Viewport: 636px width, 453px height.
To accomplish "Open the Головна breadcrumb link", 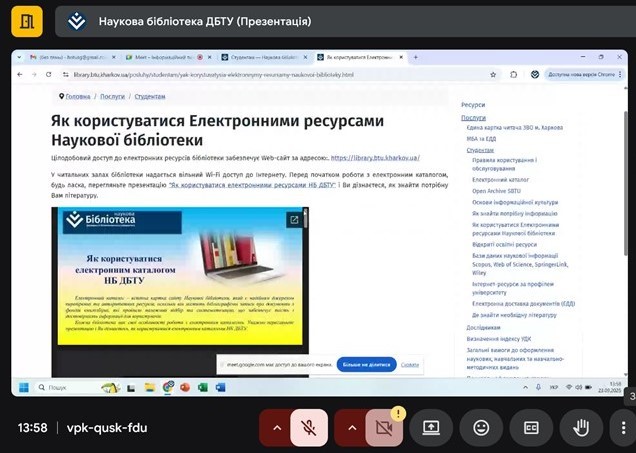I will [77, 96].
